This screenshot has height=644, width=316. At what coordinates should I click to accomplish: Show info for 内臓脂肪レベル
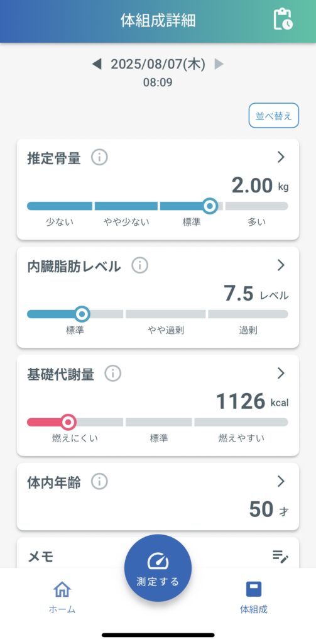139,266
